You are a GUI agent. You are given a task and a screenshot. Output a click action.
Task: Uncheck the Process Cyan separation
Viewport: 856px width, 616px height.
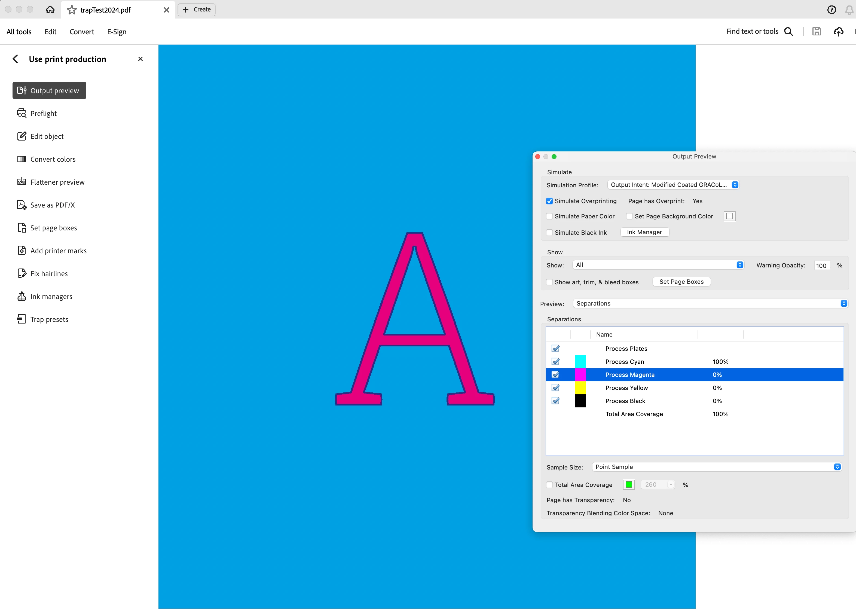click(x=555, y=362)
